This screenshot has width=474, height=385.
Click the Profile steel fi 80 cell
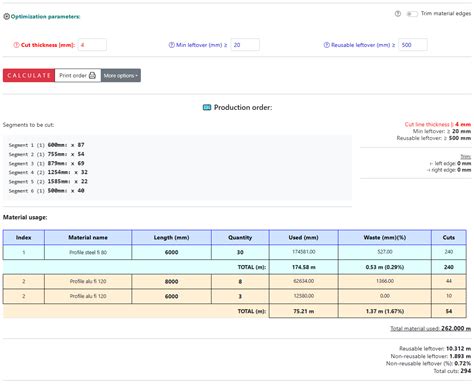[x=88, y=252]
